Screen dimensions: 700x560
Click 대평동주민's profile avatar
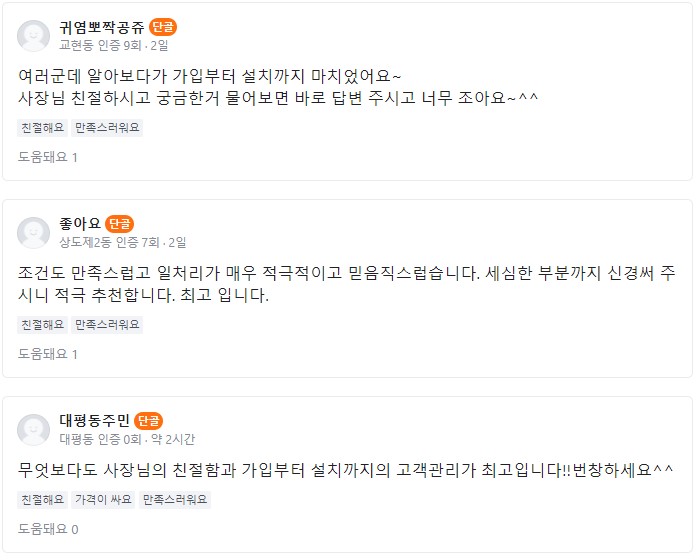pyautogui.click(x=34, y=430)
